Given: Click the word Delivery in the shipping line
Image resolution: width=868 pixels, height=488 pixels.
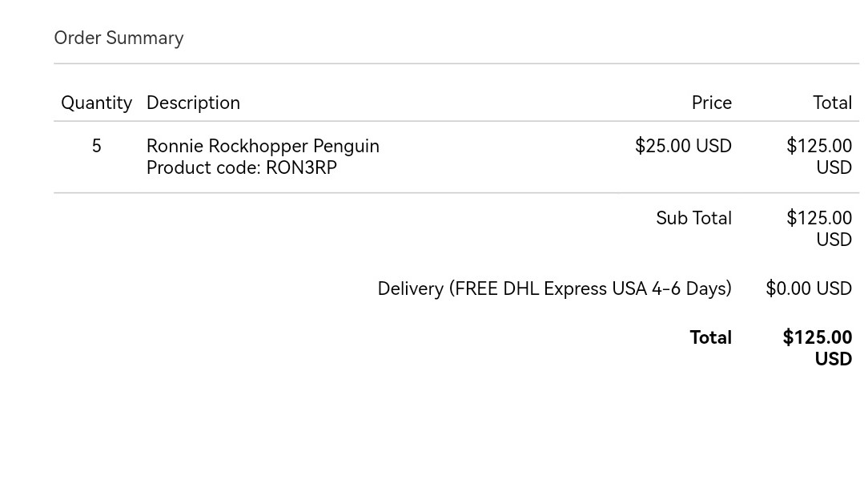Looking at the screenshot, I should coord(410,288).
